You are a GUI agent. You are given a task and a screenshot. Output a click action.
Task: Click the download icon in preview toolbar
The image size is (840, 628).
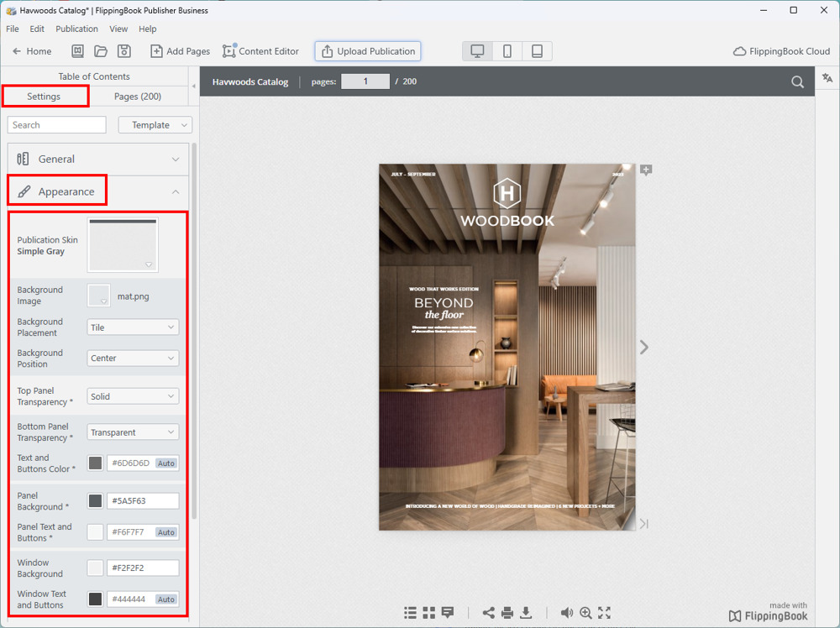(x=526, y=613)
